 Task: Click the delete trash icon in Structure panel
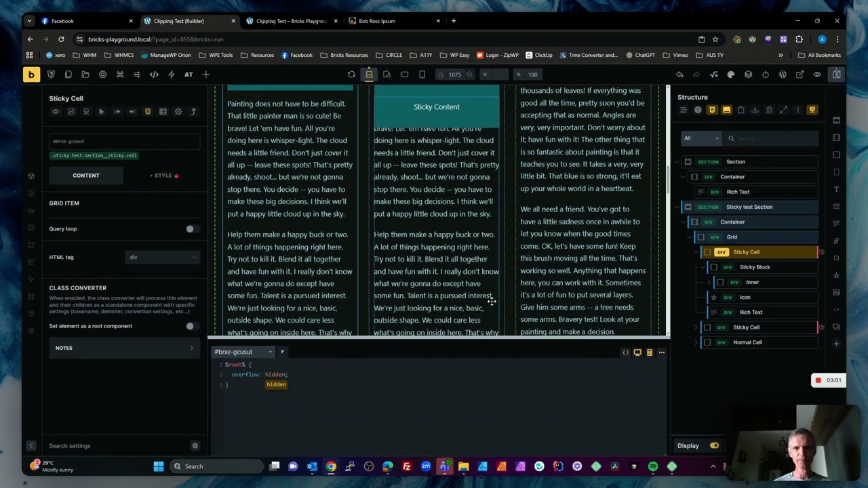click(769, 110)
